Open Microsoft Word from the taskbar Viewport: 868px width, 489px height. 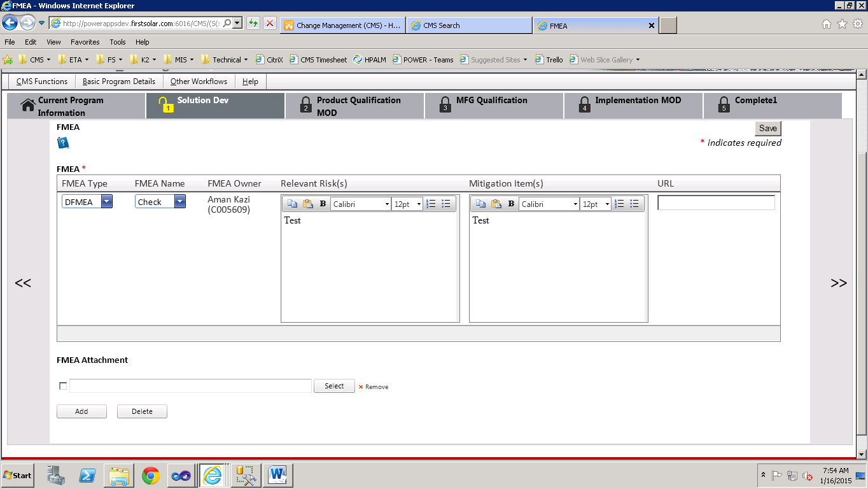tap(277, 476)
